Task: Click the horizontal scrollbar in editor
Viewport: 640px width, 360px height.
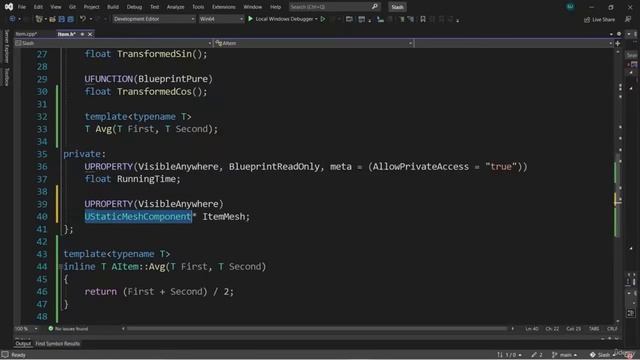Action: pyautogui.click(x=317, y=329)
